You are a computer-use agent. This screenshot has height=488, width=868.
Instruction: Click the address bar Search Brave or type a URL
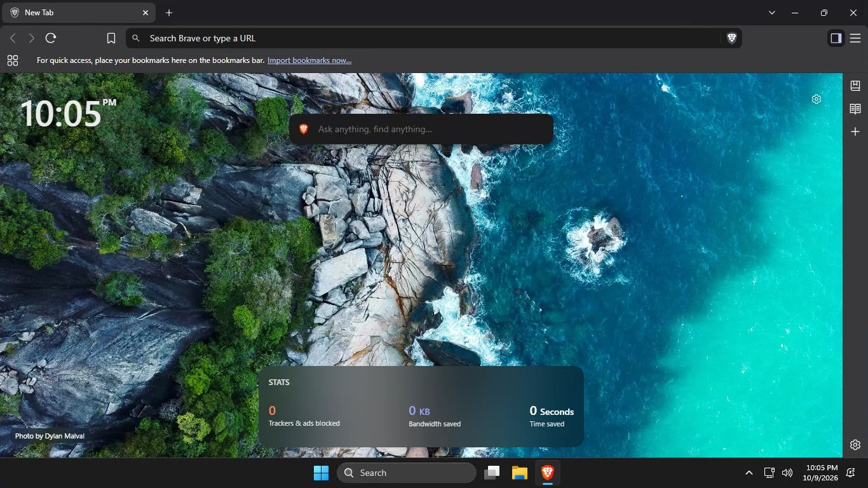pos(434,38)
